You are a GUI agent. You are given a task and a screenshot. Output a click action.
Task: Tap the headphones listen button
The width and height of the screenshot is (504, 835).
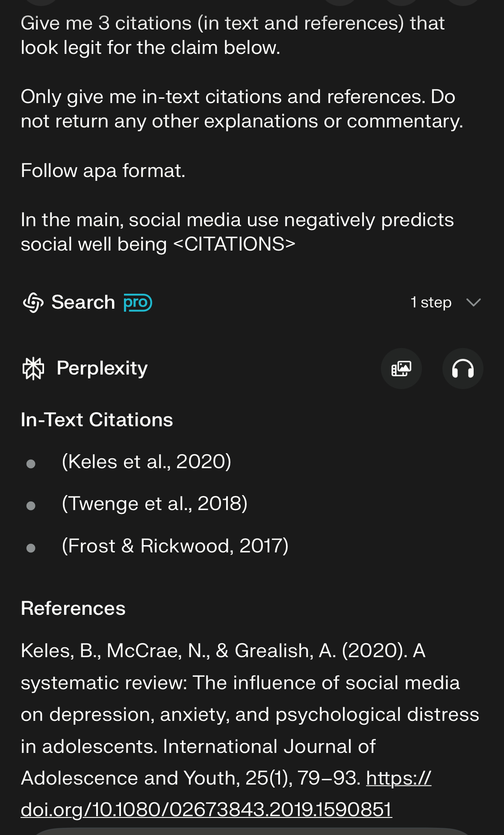pyautogui.click(x=463, y=369)
